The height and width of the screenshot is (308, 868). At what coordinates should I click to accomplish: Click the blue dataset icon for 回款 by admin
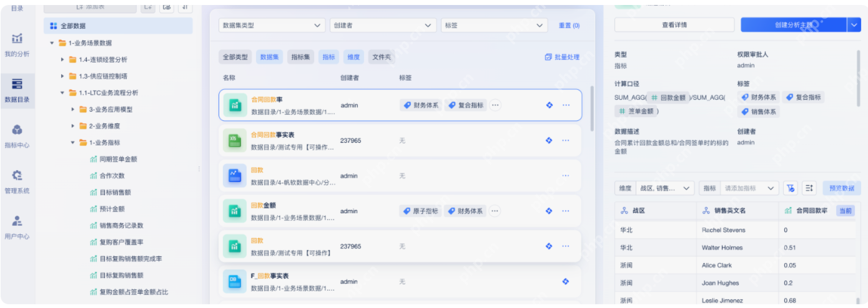[x=235, y=176]
